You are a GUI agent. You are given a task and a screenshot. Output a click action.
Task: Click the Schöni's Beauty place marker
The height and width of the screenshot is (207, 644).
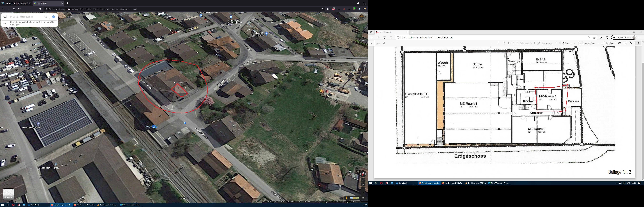[x=266, y=34]
